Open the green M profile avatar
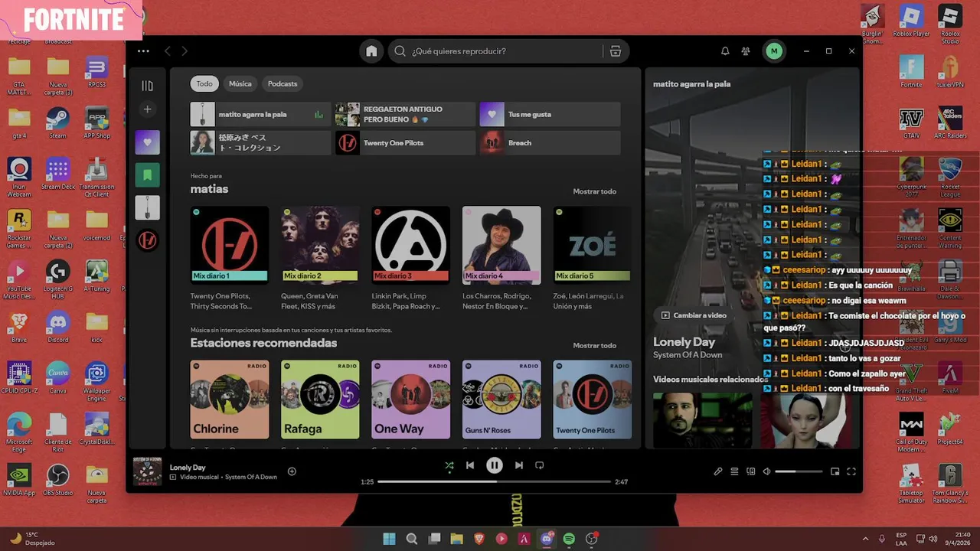 [774, 51]
